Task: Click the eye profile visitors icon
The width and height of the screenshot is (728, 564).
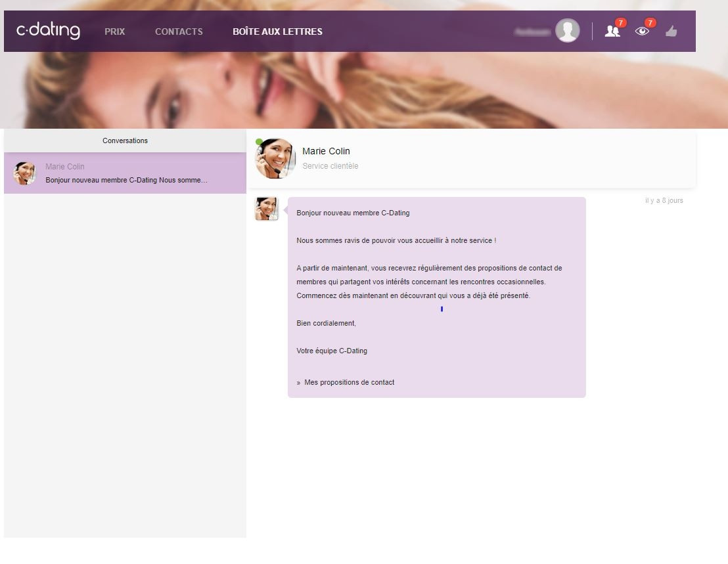Action: pos(642,32)
